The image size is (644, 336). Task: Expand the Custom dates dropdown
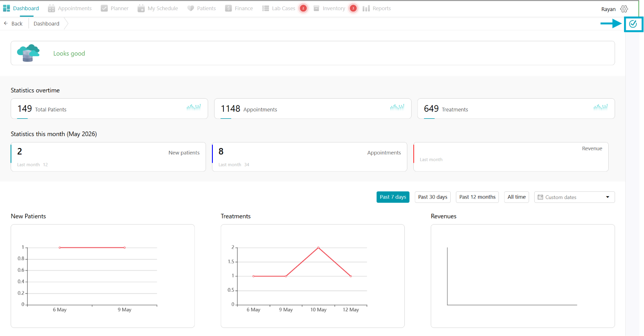coord(574,197)
